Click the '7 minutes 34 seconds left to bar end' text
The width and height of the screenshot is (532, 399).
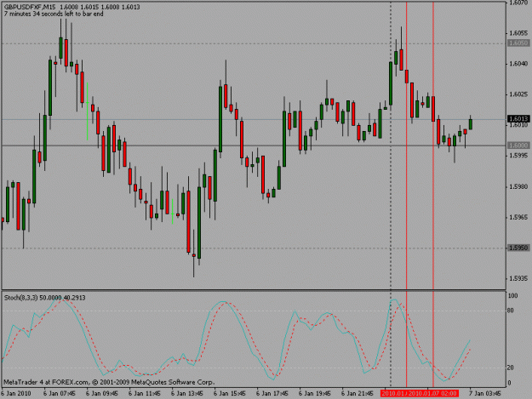[54, 14]
